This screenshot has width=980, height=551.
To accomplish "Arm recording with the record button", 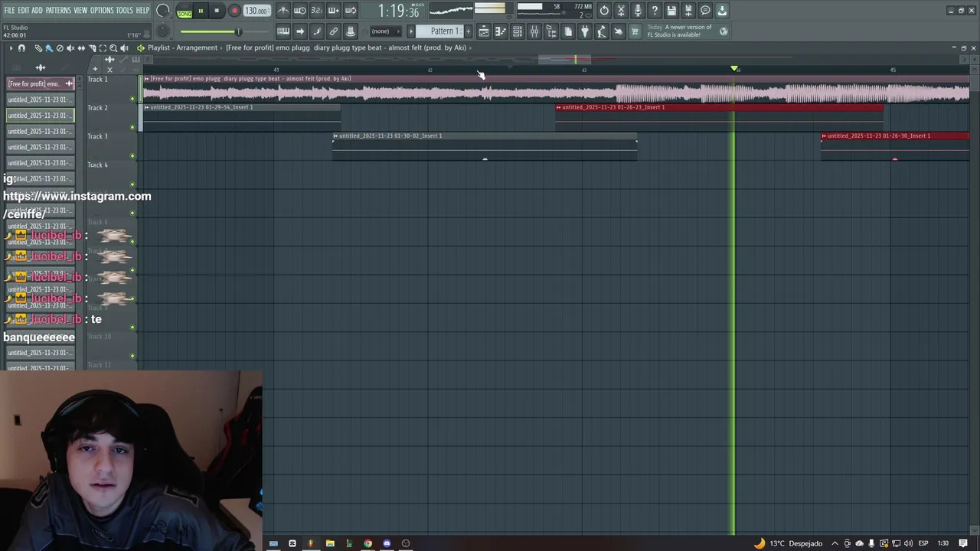I will (234, 11).
